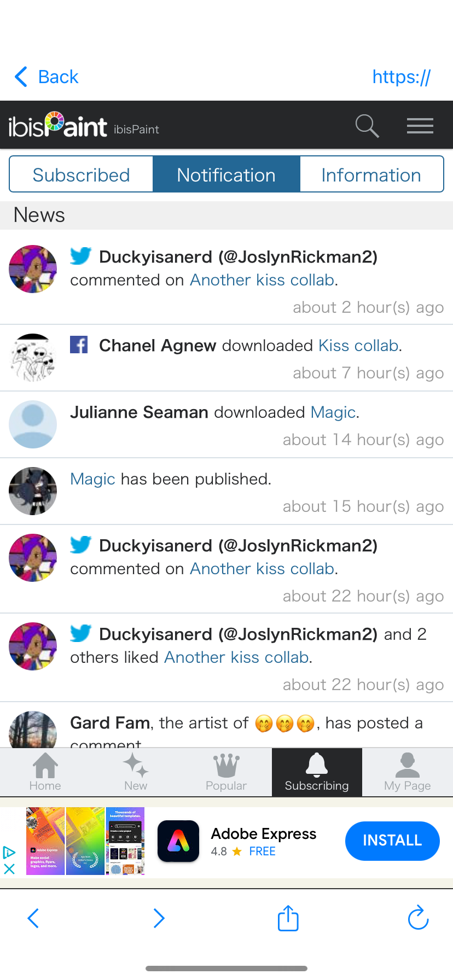Open the hamburger menu

(420, 126)
